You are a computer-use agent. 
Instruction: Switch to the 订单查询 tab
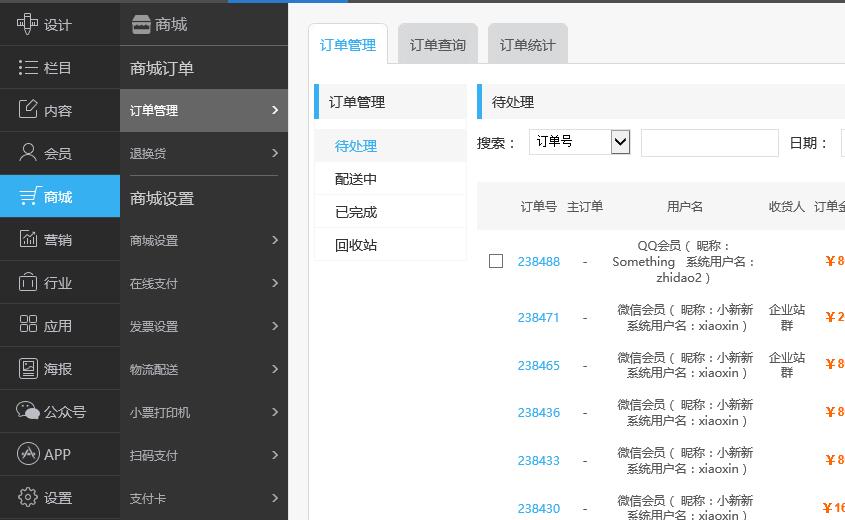click(x=438, y=45)
